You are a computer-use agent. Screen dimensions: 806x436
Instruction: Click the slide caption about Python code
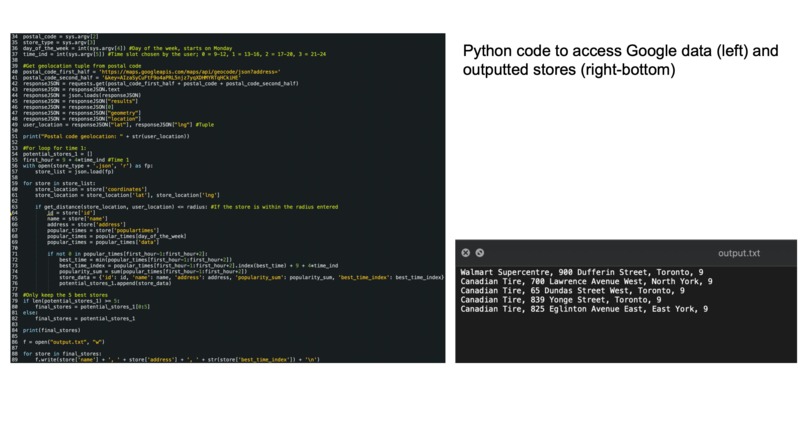click(620, 60)
